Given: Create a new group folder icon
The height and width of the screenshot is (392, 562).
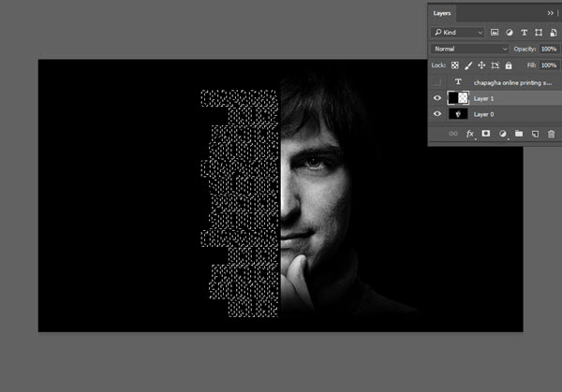Looking at the screenshot, I should tap(519, 134).
